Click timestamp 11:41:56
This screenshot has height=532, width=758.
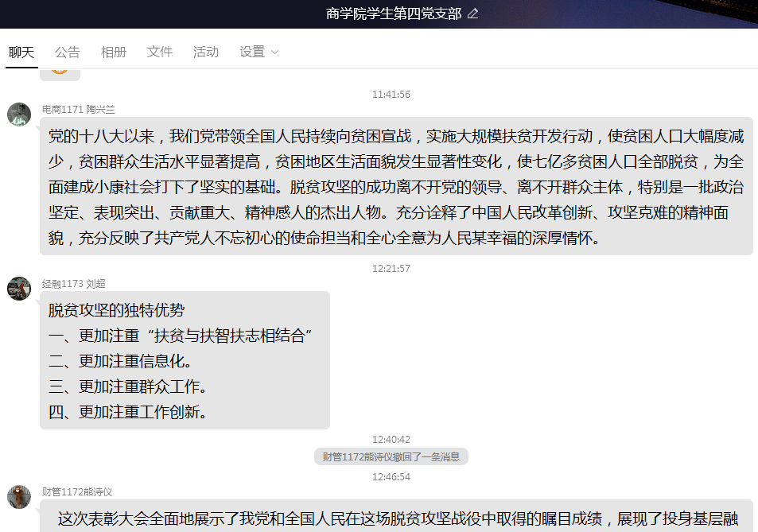[391, 94]
